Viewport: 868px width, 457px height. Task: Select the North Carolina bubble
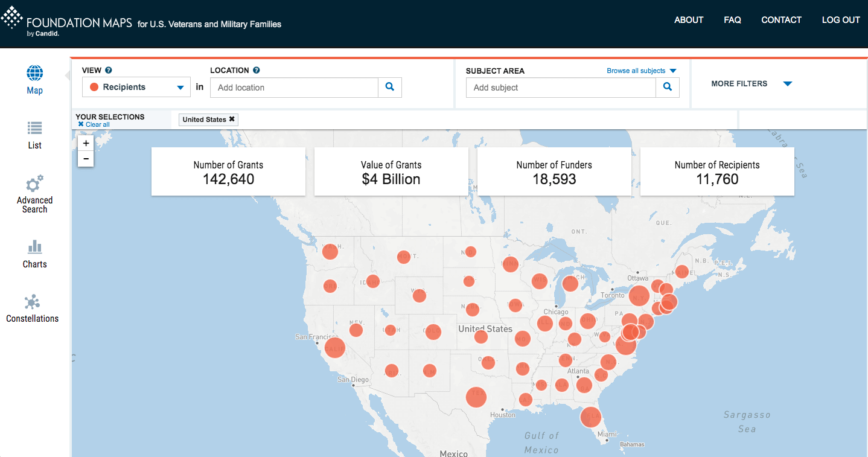click(x=608, y=362)
